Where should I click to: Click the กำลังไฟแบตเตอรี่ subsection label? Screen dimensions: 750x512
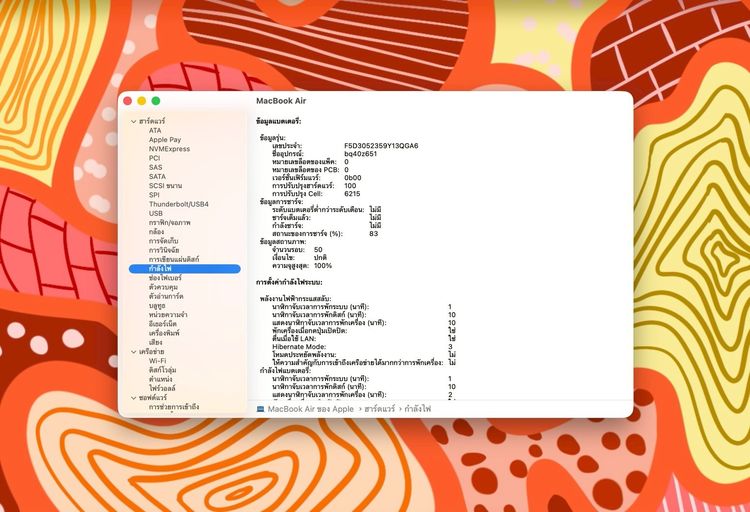[x=286, y=371]
